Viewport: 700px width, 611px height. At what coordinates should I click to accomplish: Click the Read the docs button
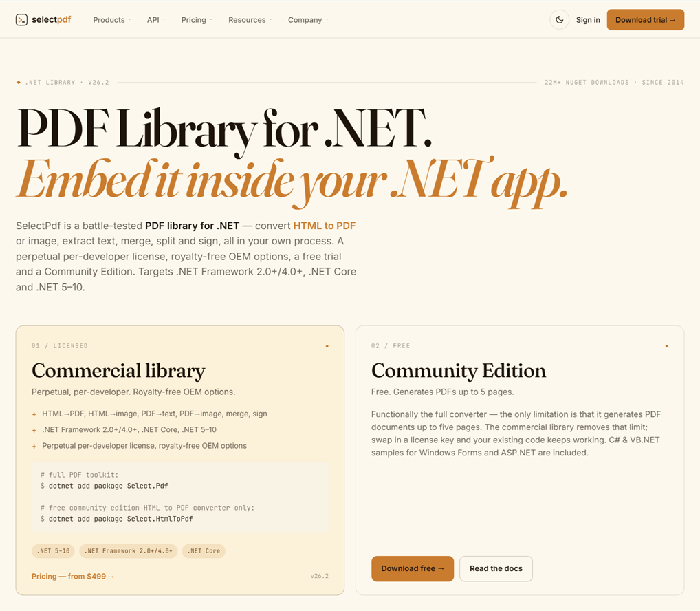pyautogui.click(x=496, y=568)
